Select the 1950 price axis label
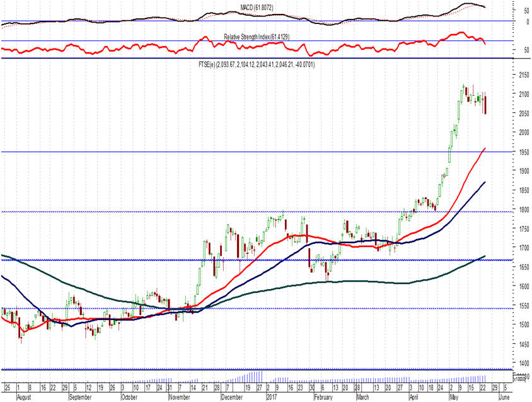The image size is (532, 402). [x=524, y=152]
